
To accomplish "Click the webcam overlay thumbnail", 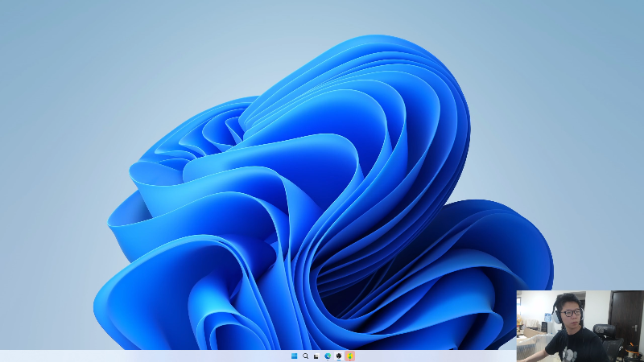I will (580, 326).
